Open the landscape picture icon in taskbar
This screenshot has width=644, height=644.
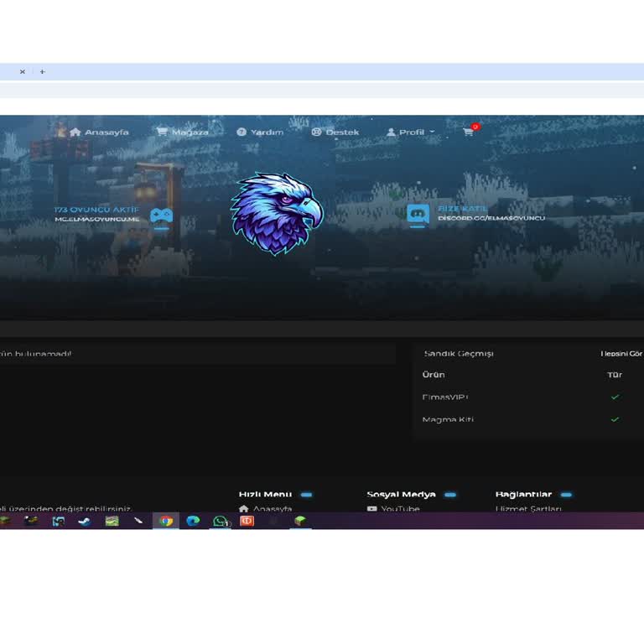click(x=112, y=521)
